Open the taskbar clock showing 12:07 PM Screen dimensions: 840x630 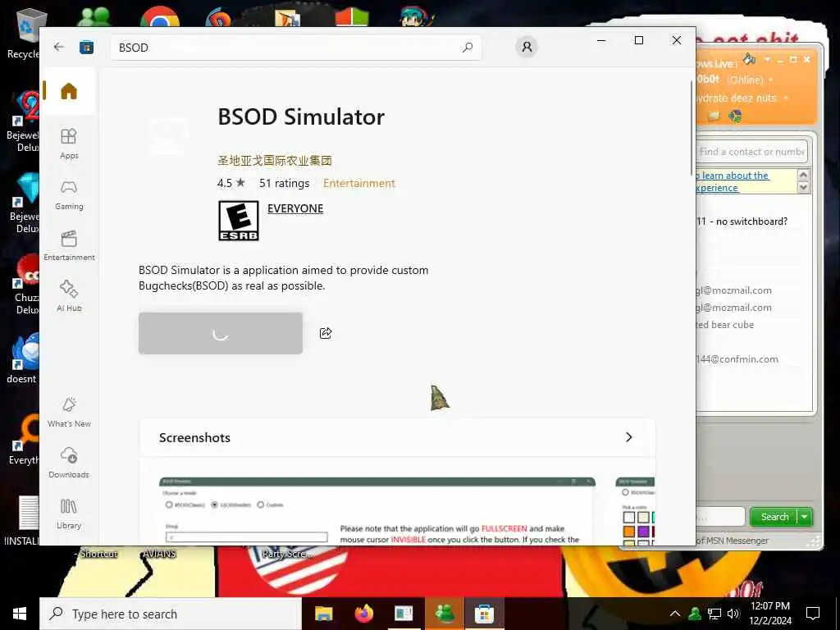pyautogui.click(x=769, y=614)
